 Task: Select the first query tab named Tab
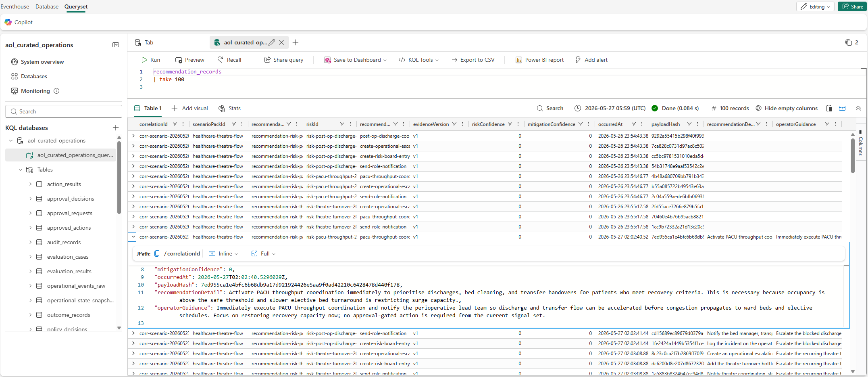144,42
